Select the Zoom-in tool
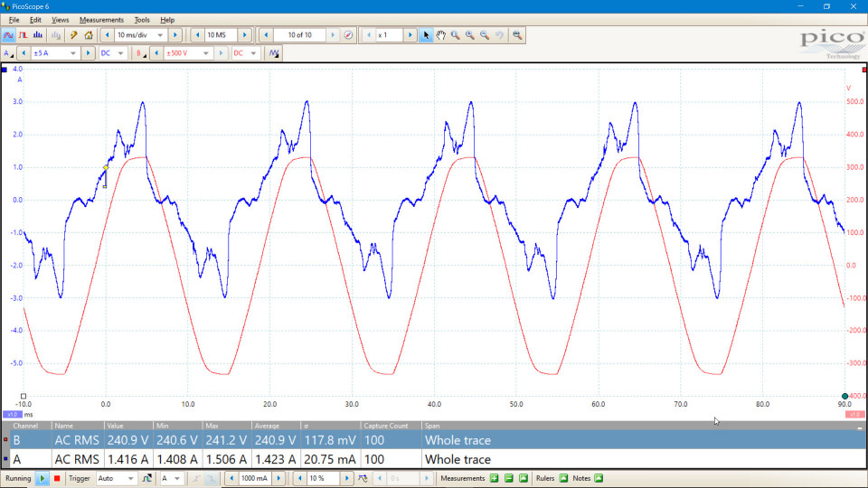Image resolution: width=868 pixels, height=488 pixels. 470,35
